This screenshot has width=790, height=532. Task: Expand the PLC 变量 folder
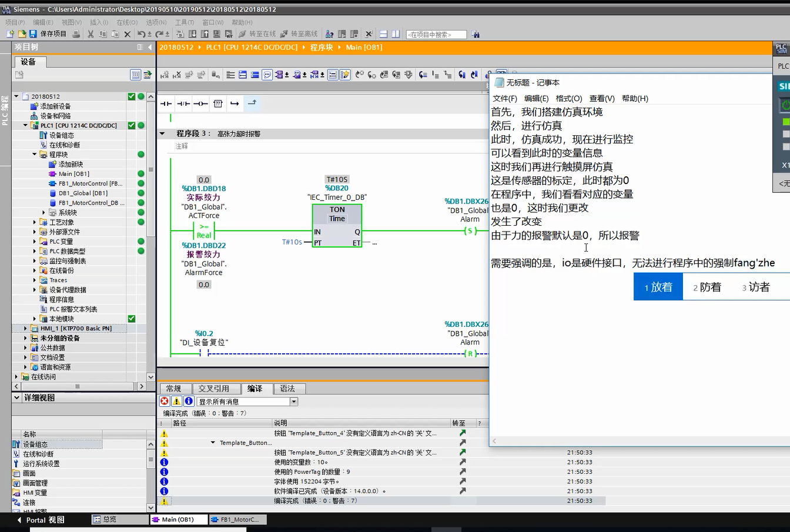pos(35,242)
